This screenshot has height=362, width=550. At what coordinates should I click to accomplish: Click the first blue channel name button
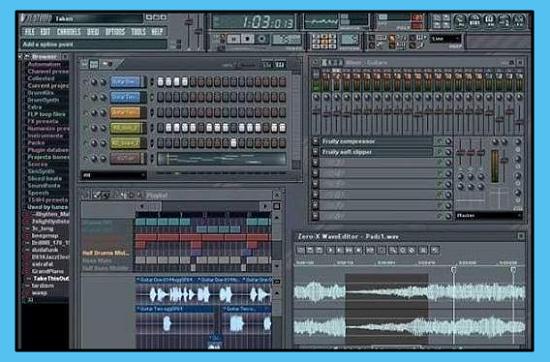[x=128, y=82]
